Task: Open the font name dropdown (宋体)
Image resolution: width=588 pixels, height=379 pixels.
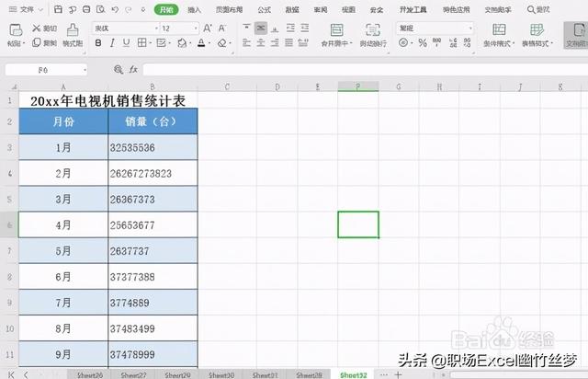Action: [156, 29]
